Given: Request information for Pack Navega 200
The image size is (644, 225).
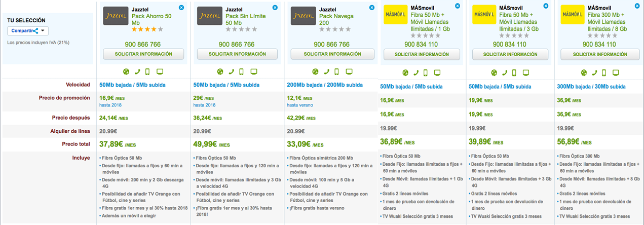Looking at the screenshot, I should (x=332, y=54).
